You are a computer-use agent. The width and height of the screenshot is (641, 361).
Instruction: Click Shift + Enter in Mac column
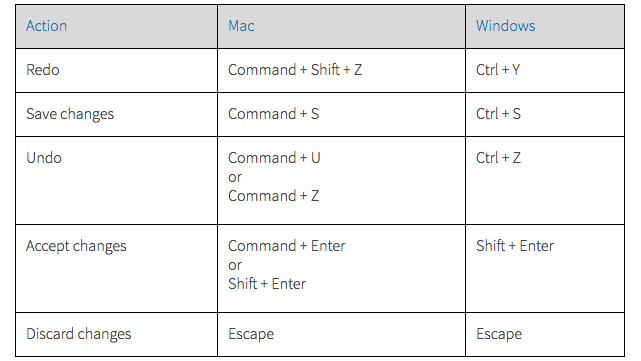pos(267,284)
